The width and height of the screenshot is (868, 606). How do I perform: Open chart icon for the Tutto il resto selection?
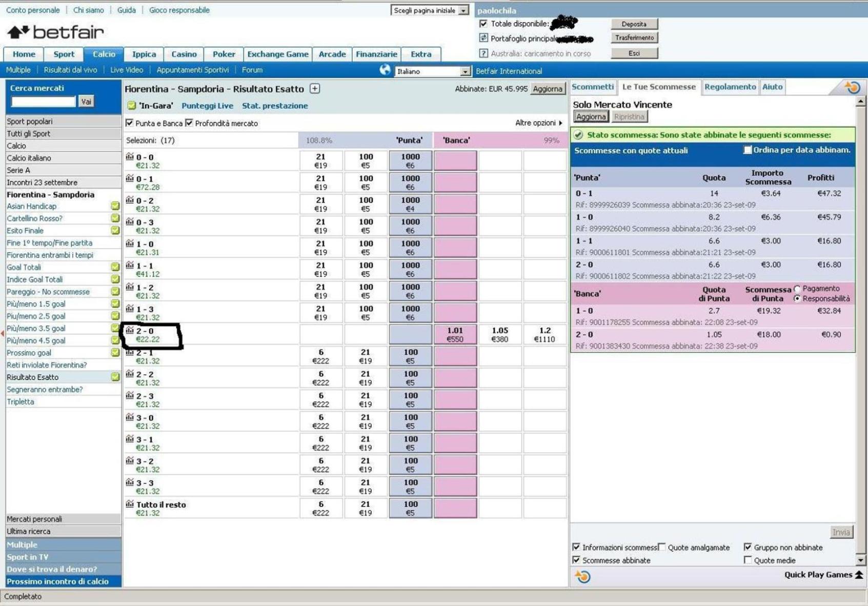pos(130,504)
